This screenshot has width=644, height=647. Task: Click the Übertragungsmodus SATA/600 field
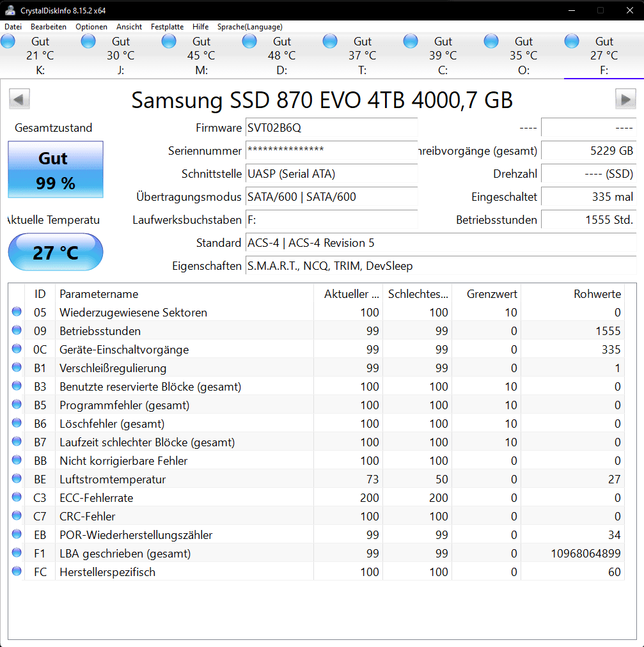pyautogui.click(x=331, y=197)
